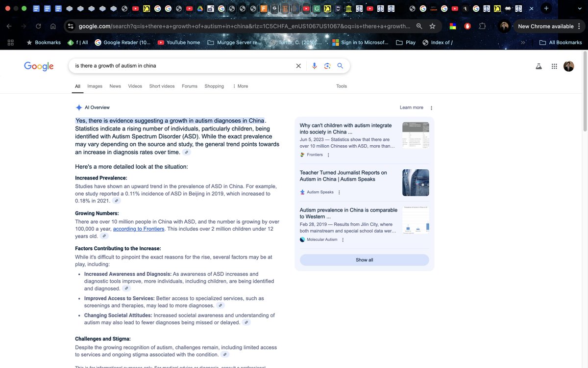Open link chip after 'more diagnoses'

click(x=220, y=305)
